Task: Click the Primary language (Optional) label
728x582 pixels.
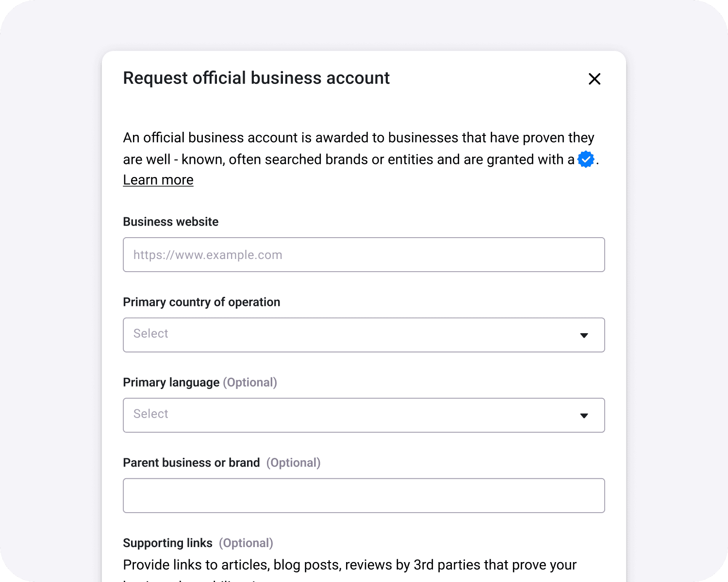Action: click(x=200, y=382)
